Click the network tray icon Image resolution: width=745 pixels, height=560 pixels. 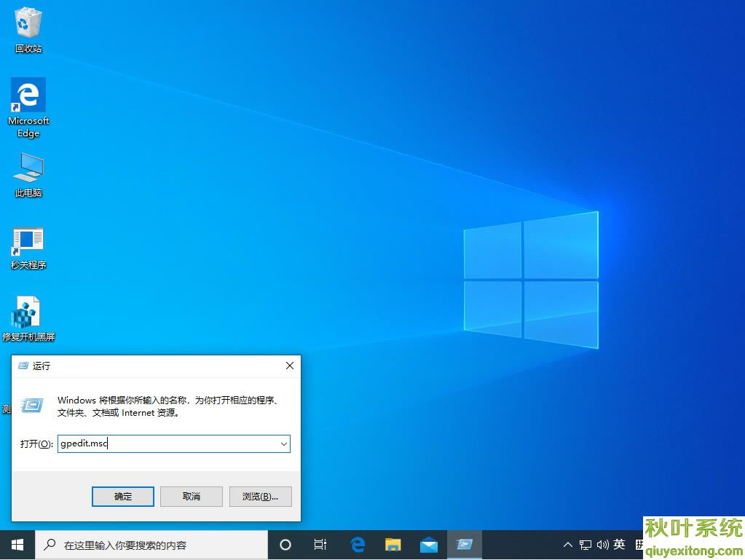[x=586, y=545]
